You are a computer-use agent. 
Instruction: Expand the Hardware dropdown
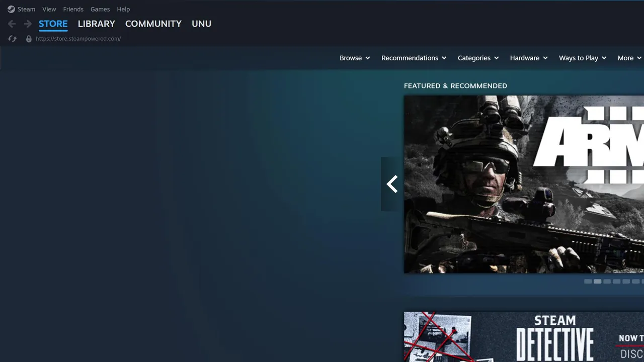pyautogui.click(x=529, y=58)
